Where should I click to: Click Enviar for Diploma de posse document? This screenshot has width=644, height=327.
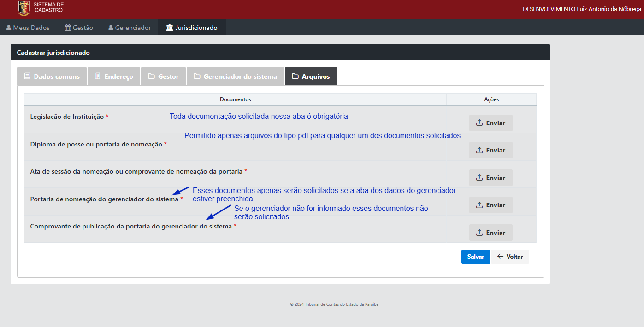490,150
